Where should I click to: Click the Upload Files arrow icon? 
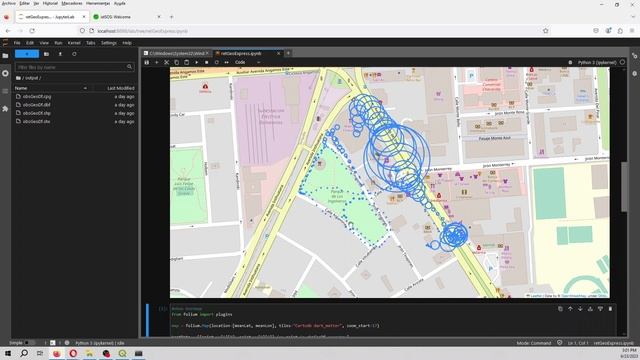tap(60, 54)
